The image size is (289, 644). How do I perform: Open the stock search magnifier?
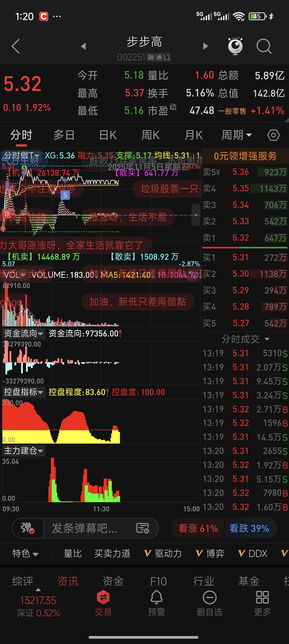point(264,46)
